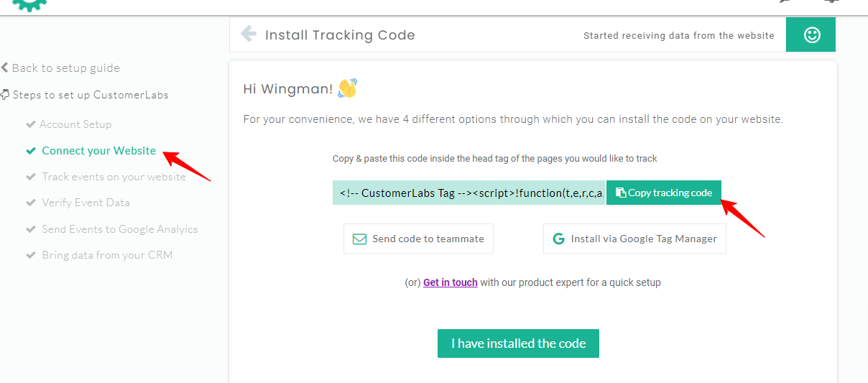Click Send code to teammate
Viewport: 868px width, 383px height.
(x=418, y=239)
